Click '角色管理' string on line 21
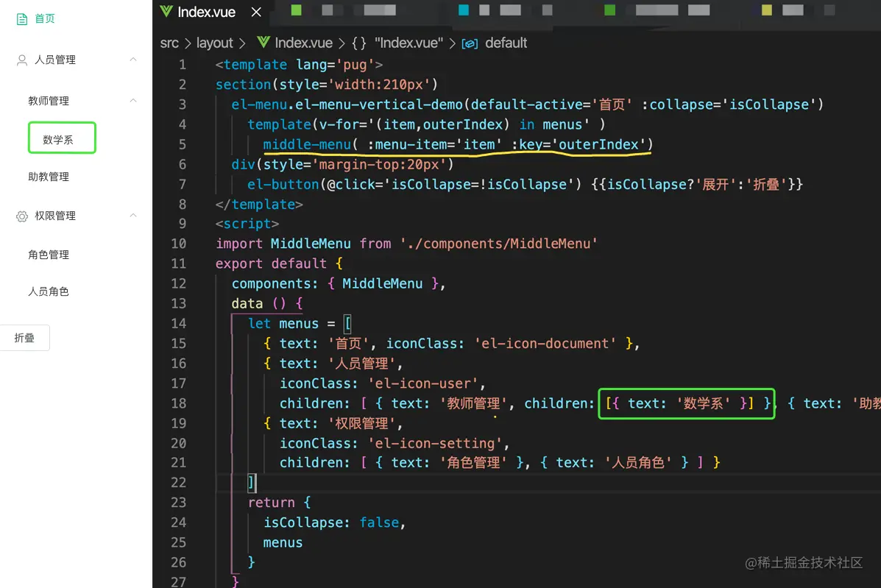Screen dimensions: 881x588 [473, 462]
